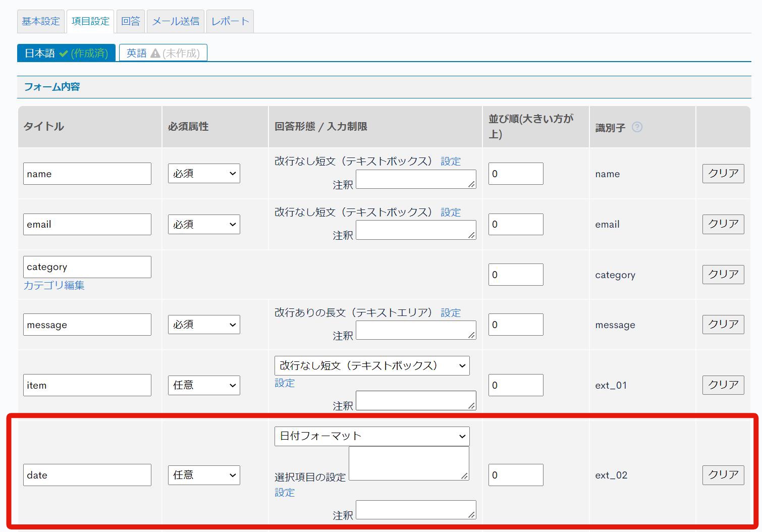The height and width of the screenshot is (532, 762).
Task: Click the 設定 link in the date row
Action: click(285, 493)
